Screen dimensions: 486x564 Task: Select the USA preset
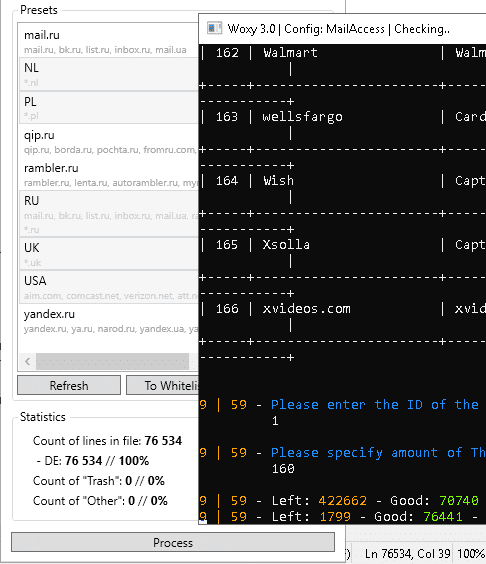coord(108,287)
